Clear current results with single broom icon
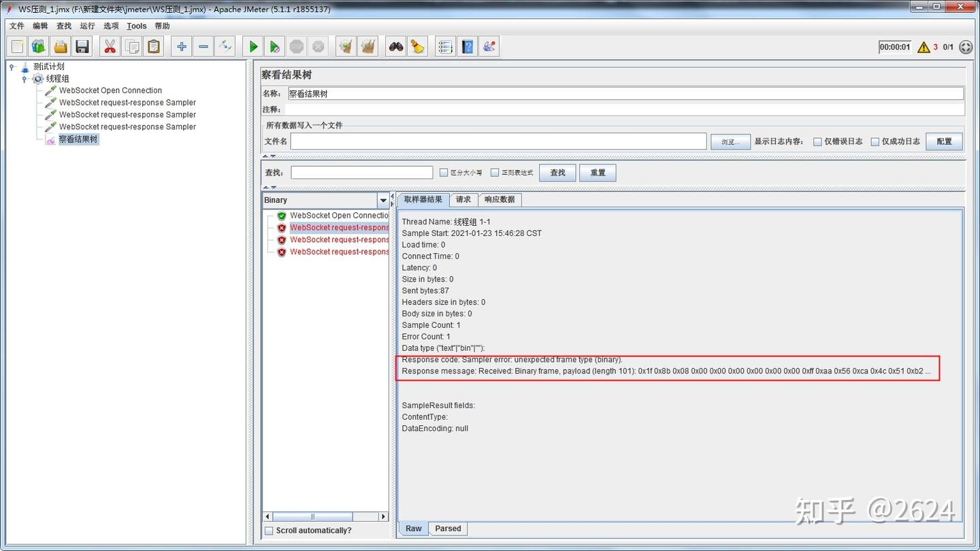 pyautogui.click(x=346, y=47)
